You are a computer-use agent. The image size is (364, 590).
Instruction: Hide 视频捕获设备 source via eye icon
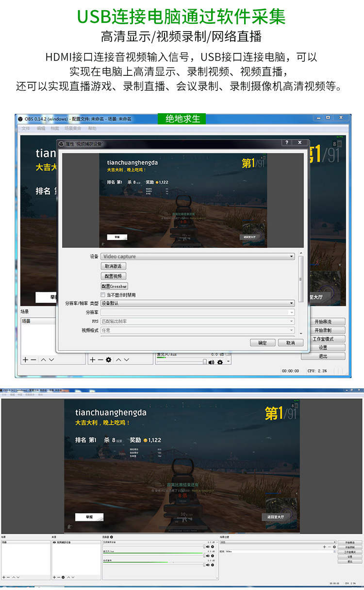click(x=54, y=542)
